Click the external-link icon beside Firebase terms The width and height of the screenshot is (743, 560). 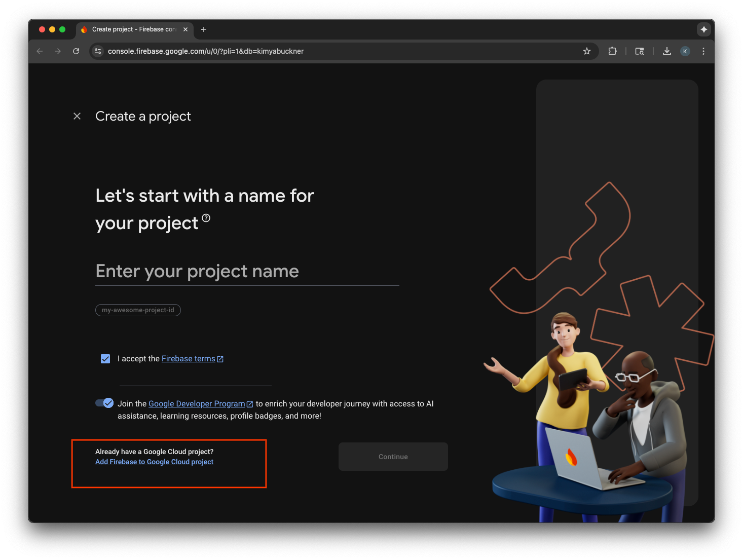[220, 358]
